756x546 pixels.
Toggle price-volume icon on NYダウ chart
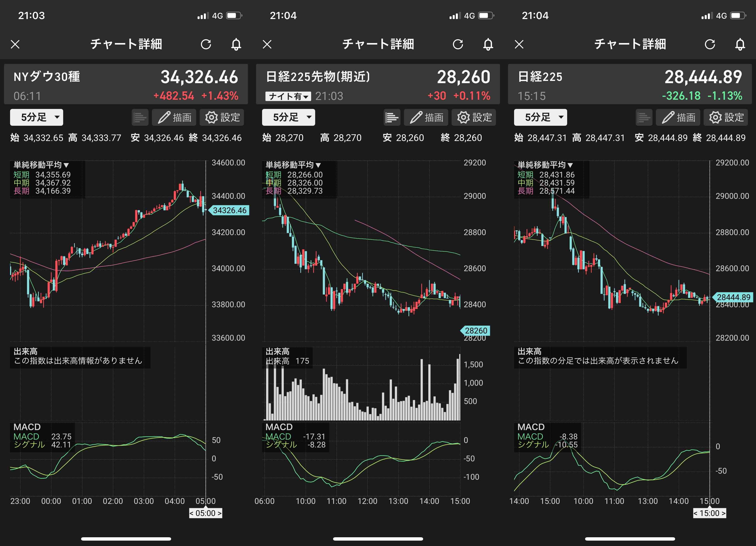tap(140, 117)
